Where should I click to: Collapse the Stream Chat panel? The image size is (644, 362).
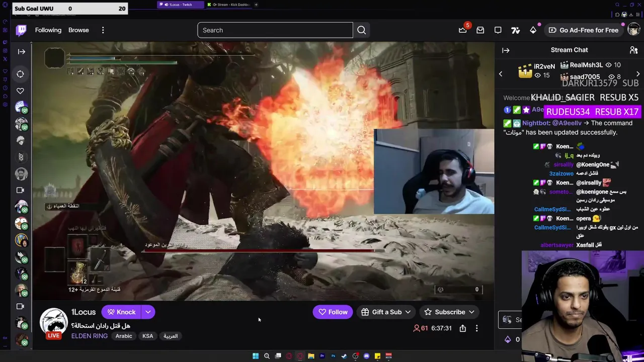click(x=506, y=50)
